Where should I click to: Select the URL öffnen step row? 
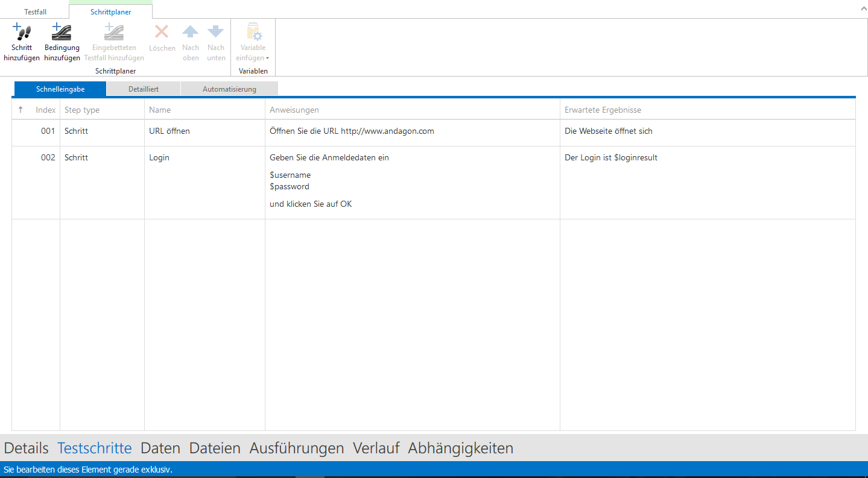pyautogui.click(x=169, y=131)
